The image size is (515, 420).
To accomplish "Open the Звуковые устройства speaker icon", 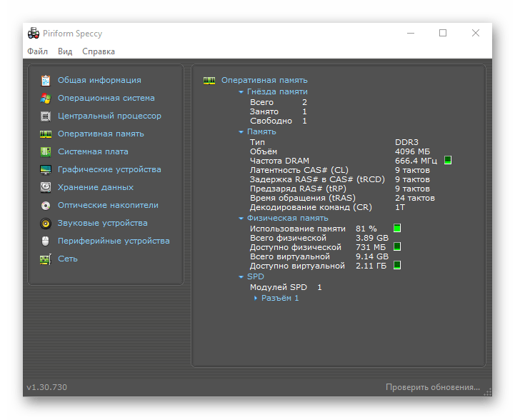I will [46, 224].
